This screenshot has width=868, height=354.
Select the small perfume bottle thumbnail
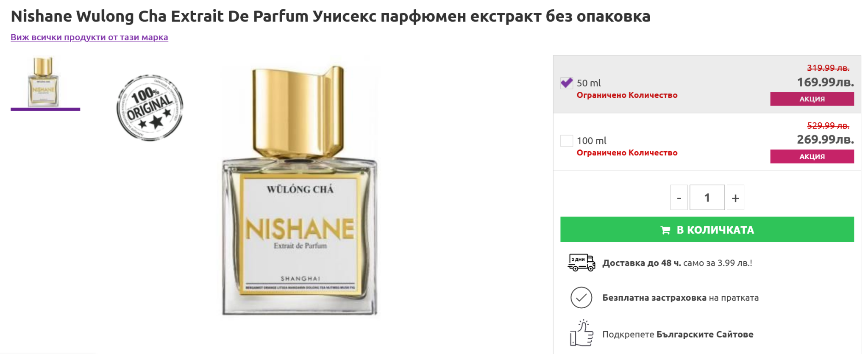pos(44,82)
